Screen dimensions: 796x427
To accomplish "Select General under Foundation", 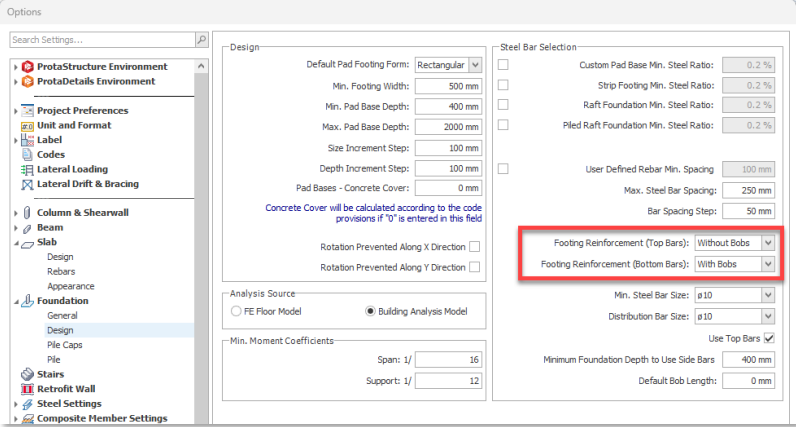I will coord(63,315).
